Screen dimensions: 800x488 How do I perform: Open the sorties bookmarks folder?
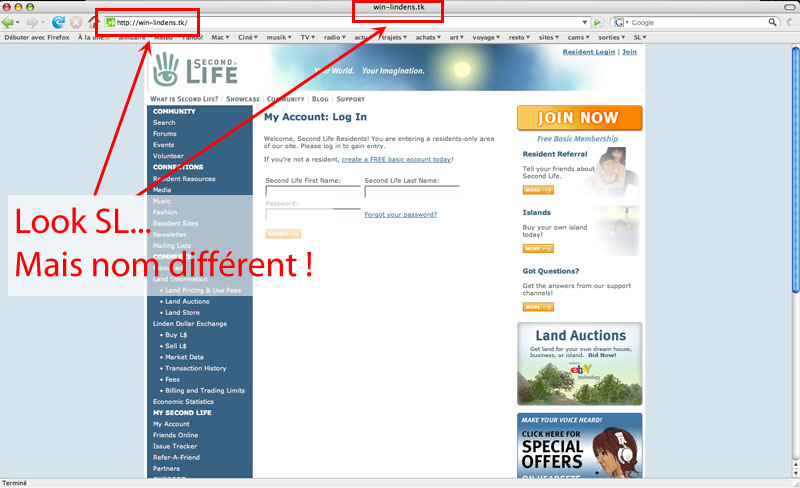[611, 37]
